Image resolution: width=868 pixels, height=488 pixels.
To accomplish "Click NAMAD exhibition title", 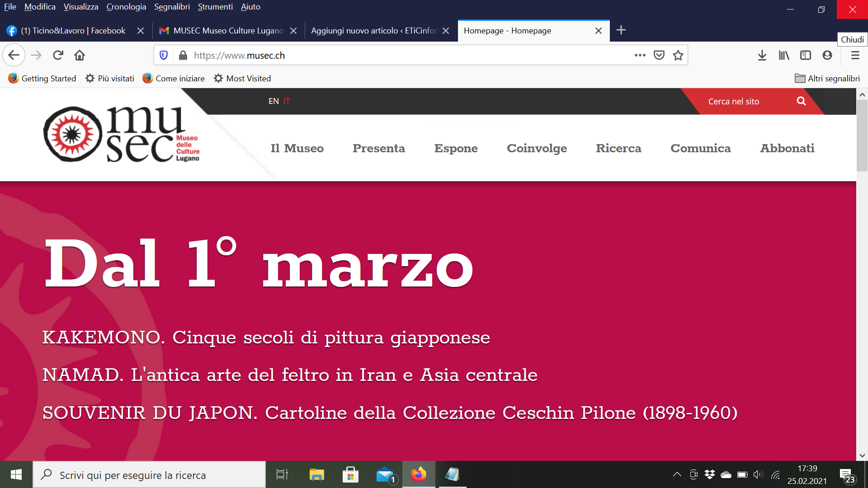I will click(290, 375).
